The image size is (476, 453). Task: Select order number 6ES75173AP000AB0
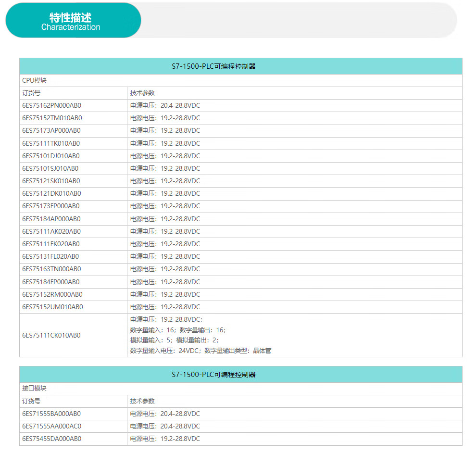(51, 130)
